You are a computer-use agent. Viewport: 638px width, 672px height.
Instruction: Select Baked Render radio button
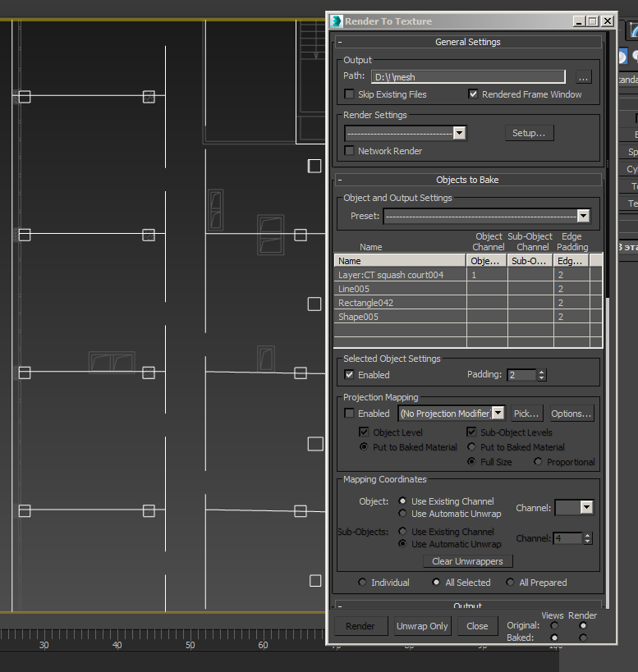(583, 638)
